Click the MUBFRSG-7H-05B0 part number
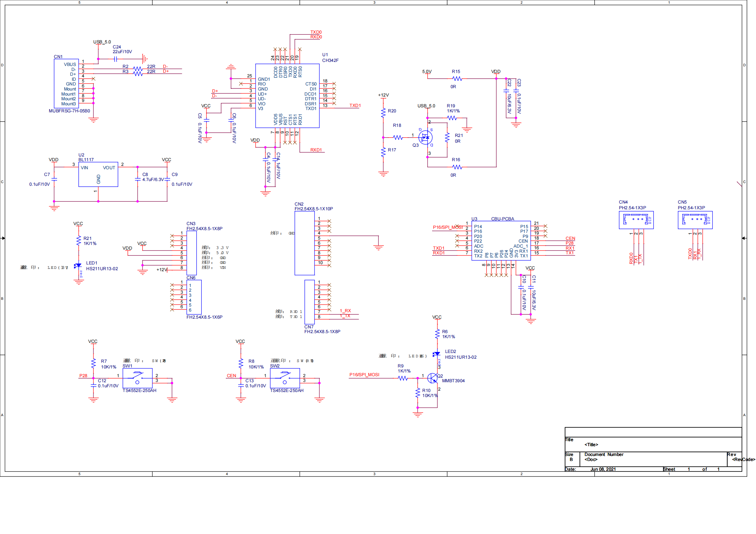 tap(69, 111)
